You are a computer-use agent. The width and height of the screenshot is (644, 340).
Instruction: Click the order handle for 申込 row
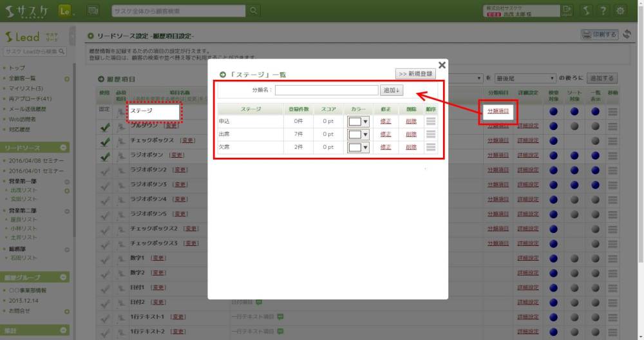click(x=431, y=120)
